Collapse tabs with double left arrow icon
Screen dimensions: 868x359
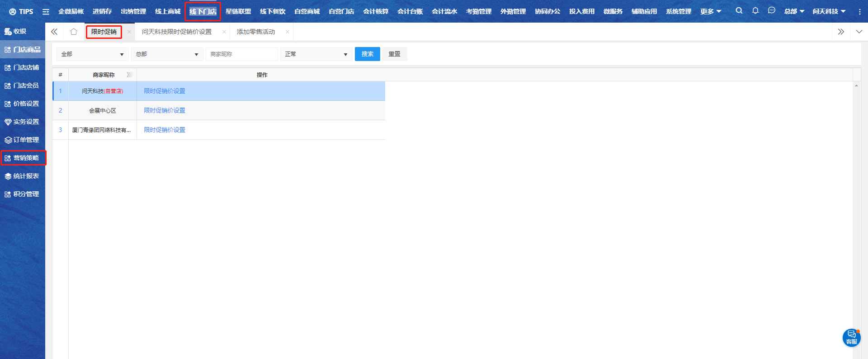pos(54,32)
